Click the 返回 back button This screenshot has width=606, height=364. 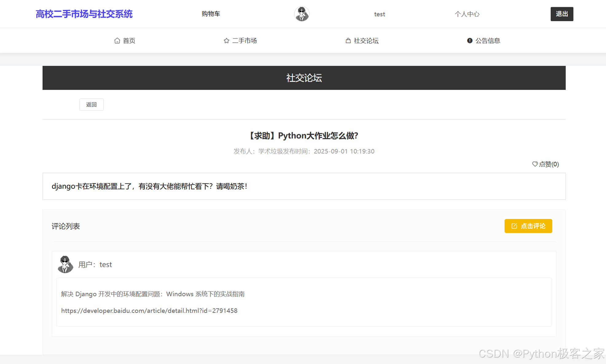click(x=91, y=105)
